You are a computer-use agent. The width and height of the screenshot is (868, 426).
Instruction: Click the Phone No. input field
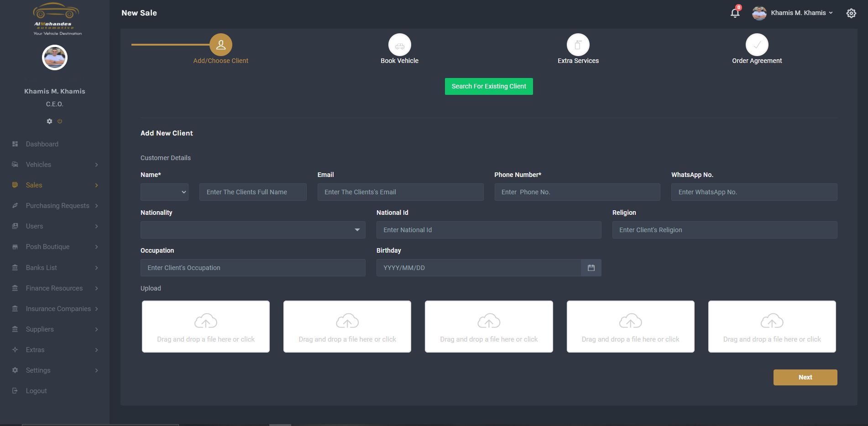coord(577,192)
